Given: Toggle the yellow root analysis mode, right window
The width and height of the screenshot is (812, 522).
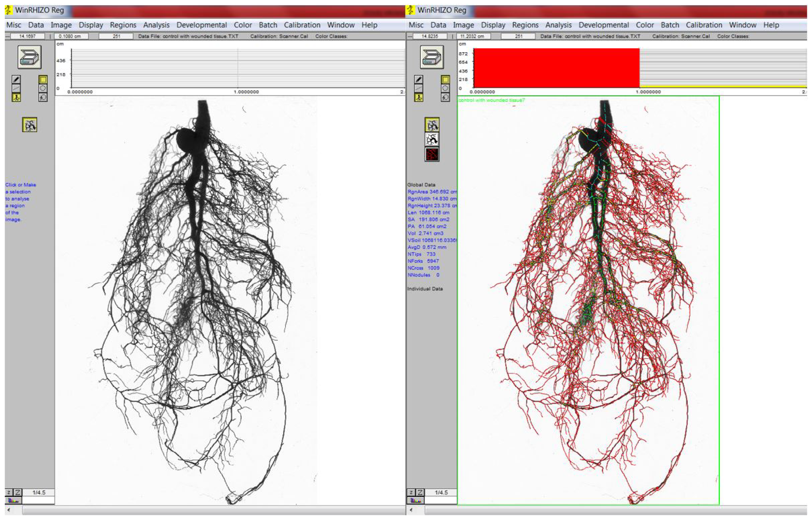Looking at the screenshot, I should click(418, 97).
